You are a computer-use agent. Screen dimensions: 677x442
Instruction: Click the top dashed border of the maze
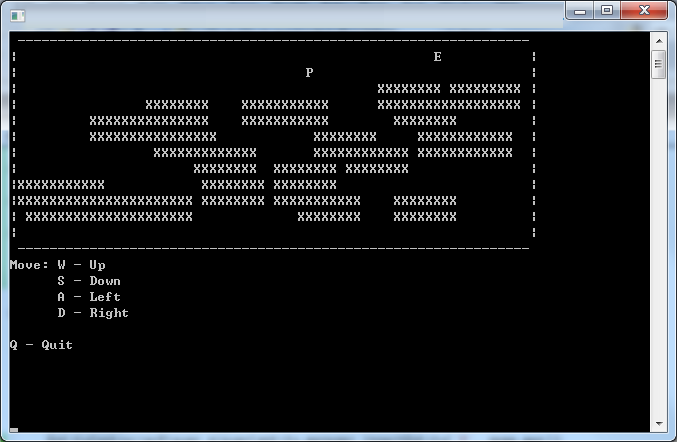coord(273,41)
